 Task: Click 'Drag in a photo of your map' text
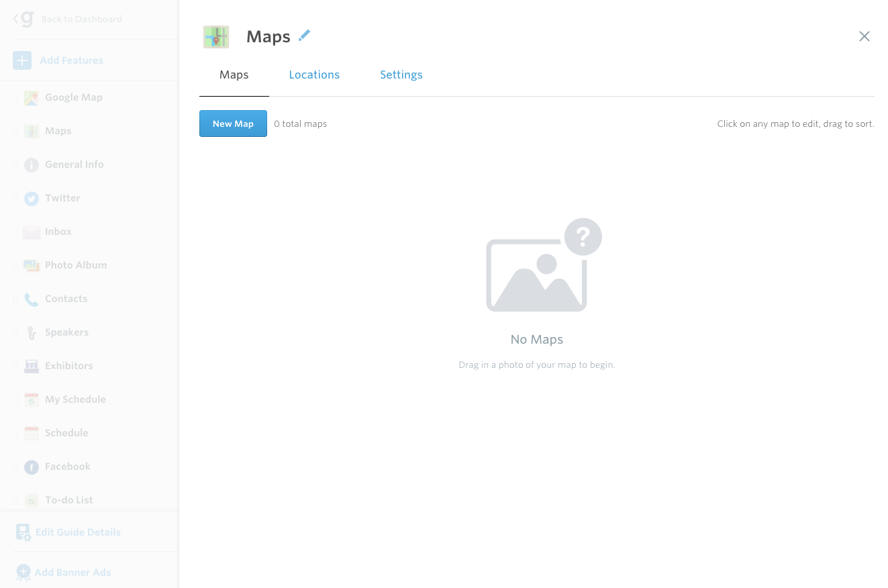coord(537,365)
